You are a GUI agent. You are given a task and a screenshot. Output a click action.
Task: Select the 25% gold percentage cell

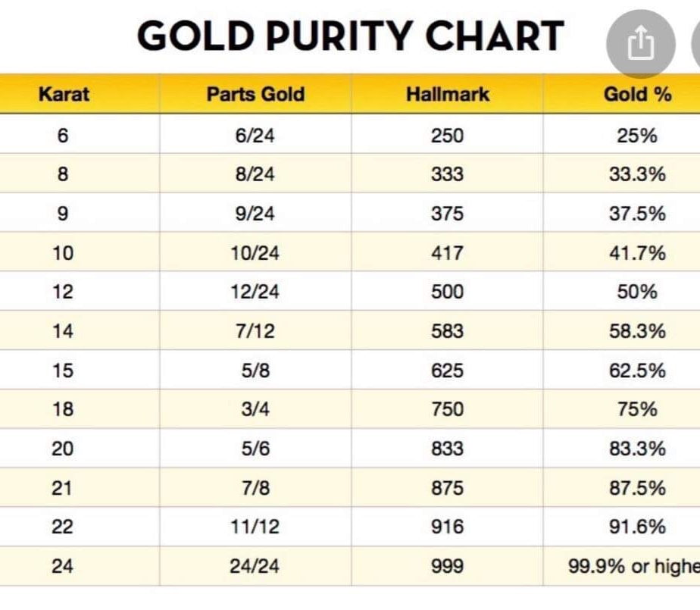click(x=637, y=136)
